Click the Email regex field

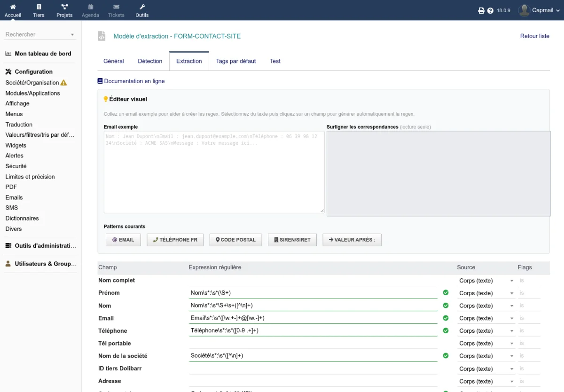tap(313, 318)
